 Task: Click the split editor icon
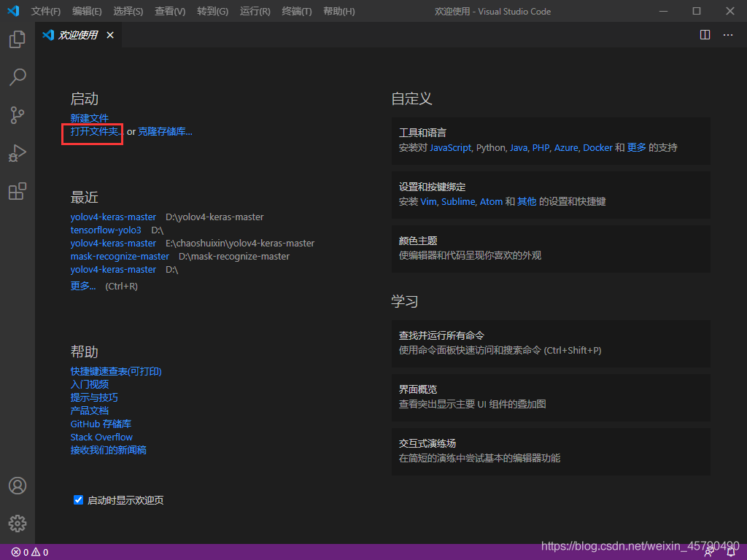(705, 35)
